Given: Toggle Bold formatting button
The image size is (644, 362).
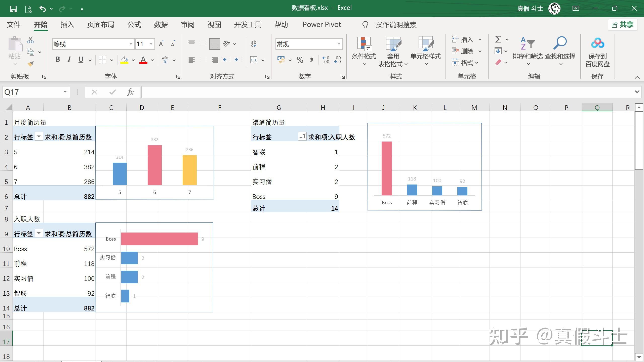Looking at the screenshot, I should point(58,60).
